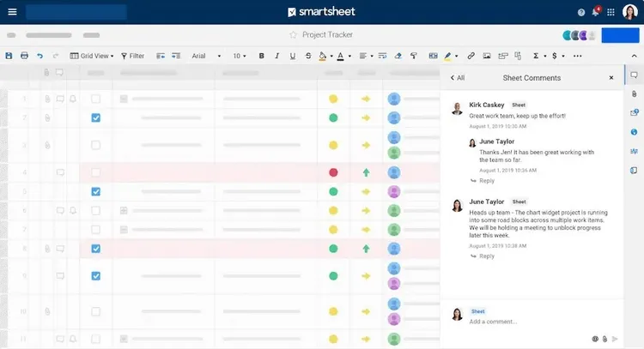Expand the highlight changes dropdown arrow
Screen dimensions: 644x349
pos(456,57)
